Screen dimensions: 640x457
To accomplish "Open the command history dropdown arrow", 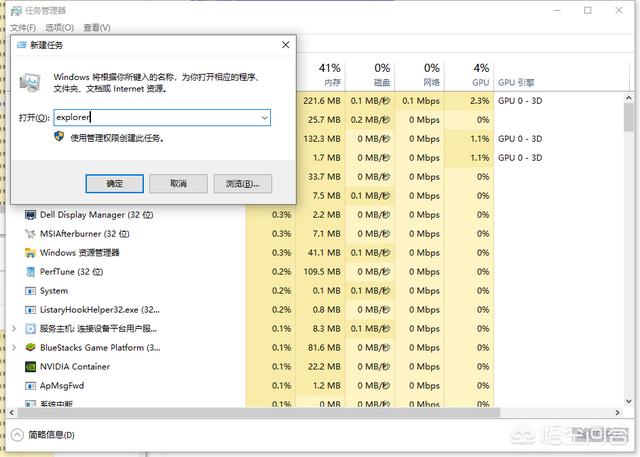I will [x=264, y=118].
